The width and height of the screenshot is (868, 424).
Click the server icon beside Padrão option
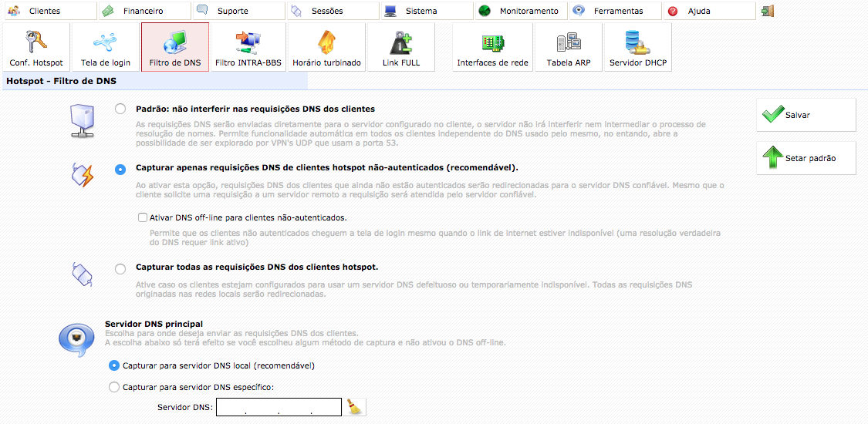tap(83, 121)
